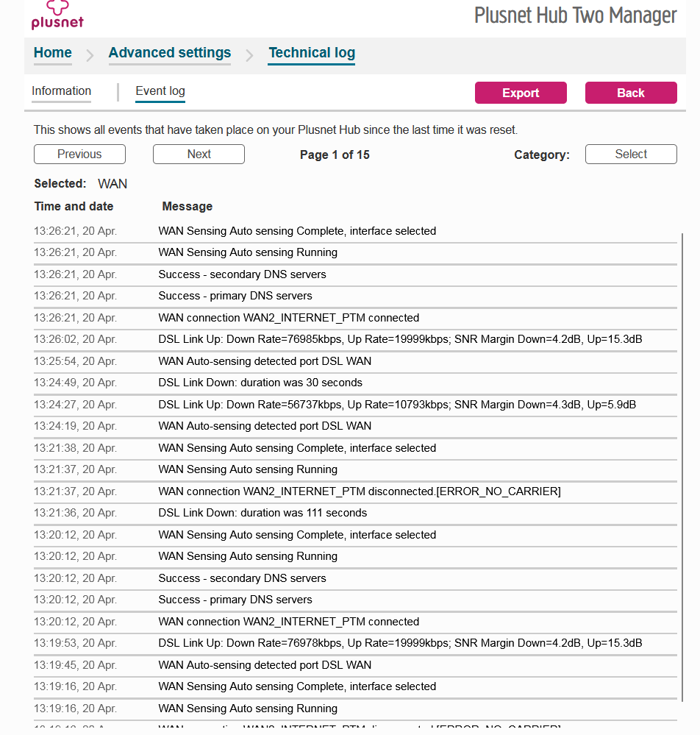Click the Message column header
The image size is (700, 735).
(187, 206)
